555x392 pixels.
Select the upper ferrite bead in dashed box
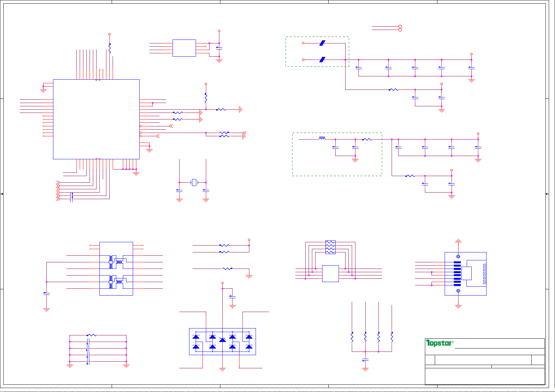pos(322,43)
